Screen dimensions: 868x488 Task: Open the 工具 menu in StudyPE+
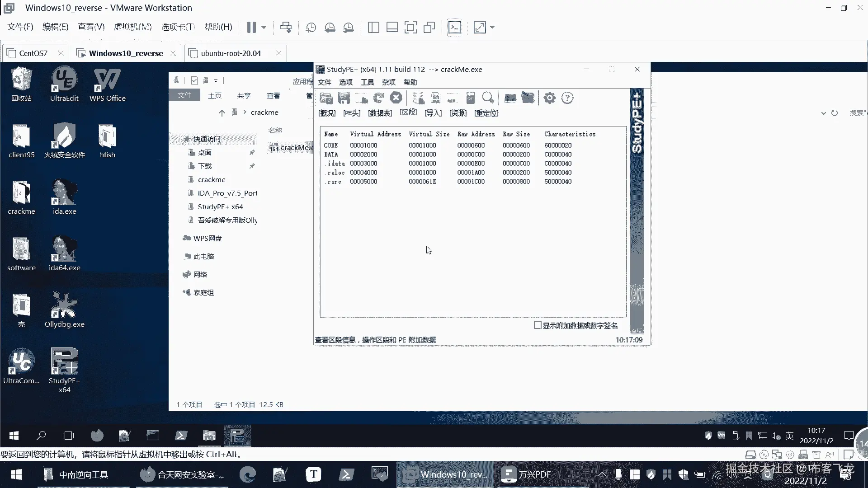coord(367,82)
